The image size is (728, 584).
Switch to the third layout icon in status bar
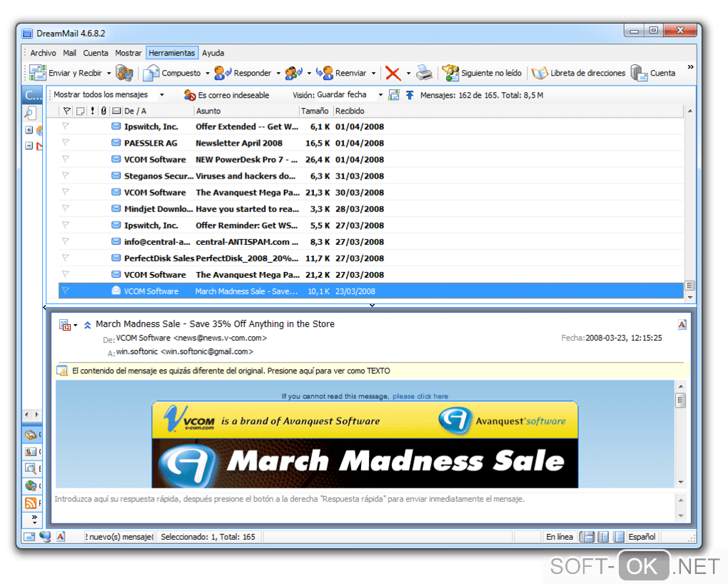point(618,537)
